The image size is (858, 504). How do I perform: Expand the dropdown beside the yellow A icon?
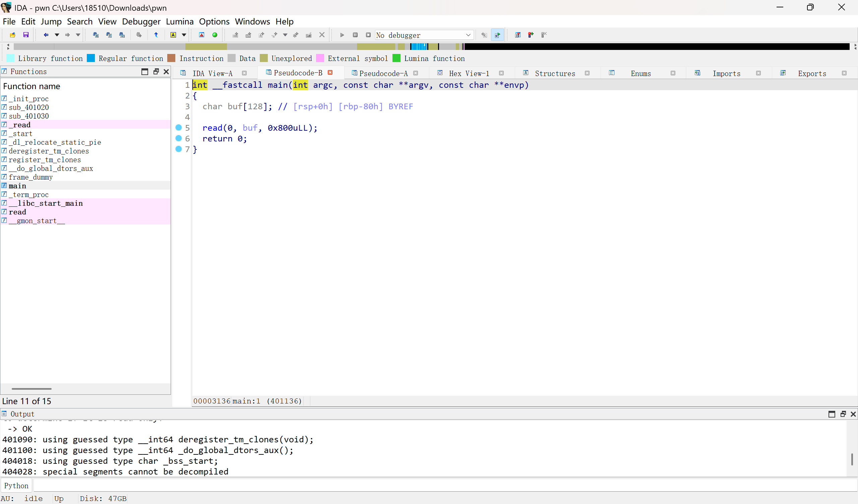pos(184,35)
